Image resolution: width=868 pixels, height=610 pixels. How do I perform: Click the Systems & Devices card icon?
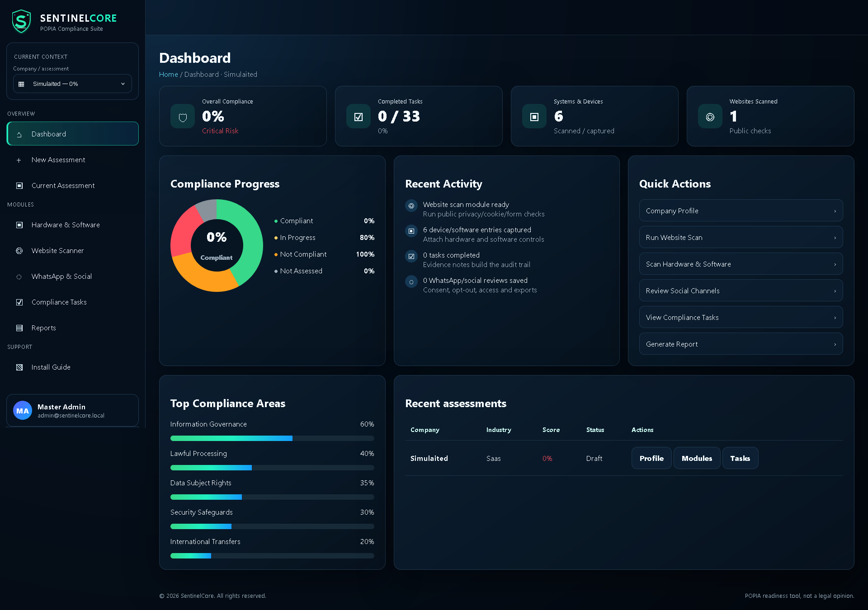click(534, 117)
